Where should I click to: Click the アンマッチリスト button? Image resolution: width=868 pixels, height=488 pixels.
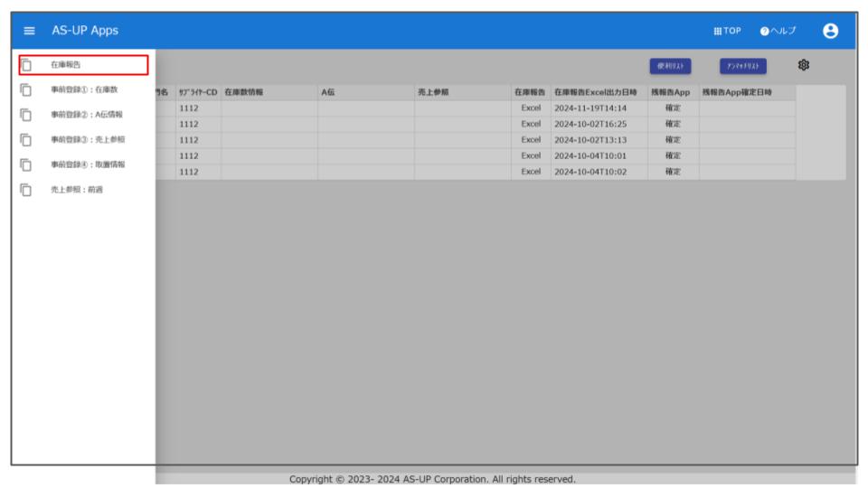(742, 66)
